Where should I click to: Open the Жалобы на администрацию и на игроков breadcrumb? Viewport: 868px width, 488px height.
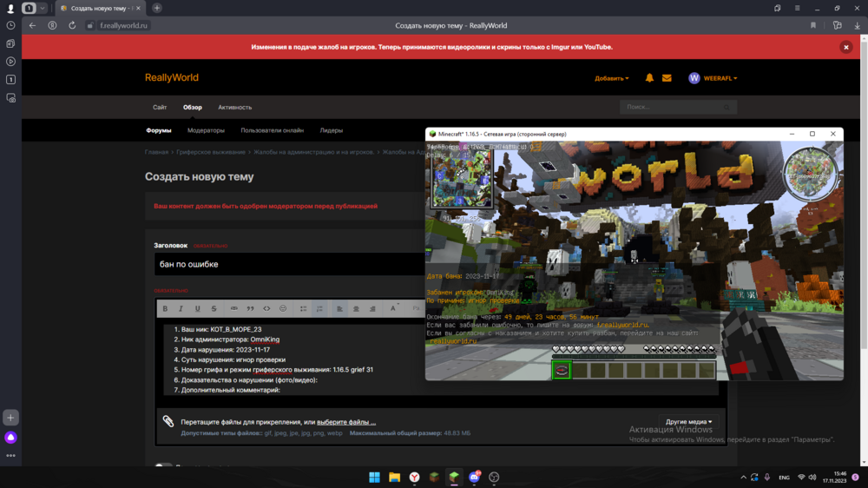click(x=314, y=152)
